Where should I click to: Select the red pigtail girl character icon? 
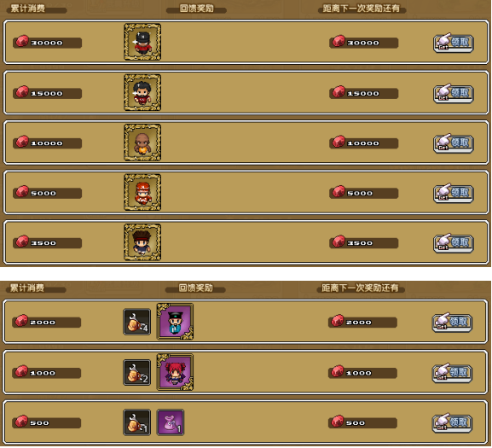pos(175,372)
